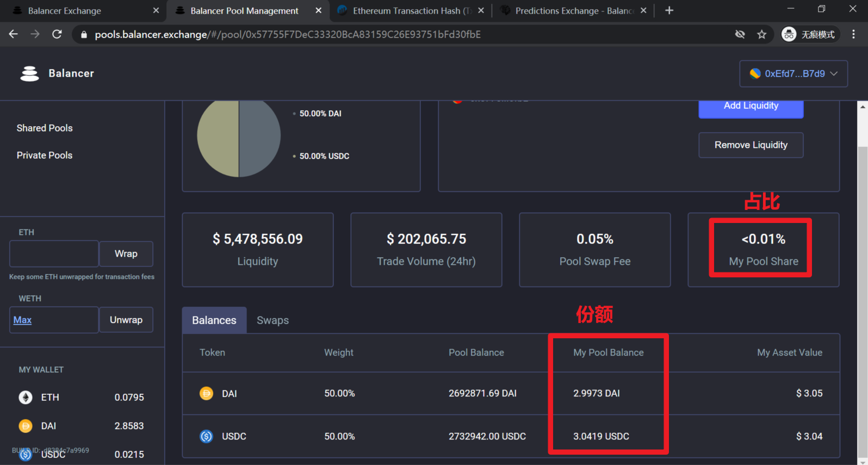This screenshot has width=868, height=465.
Task: Expand the wallet account dropdown chevron
Action: coord(834,73)
